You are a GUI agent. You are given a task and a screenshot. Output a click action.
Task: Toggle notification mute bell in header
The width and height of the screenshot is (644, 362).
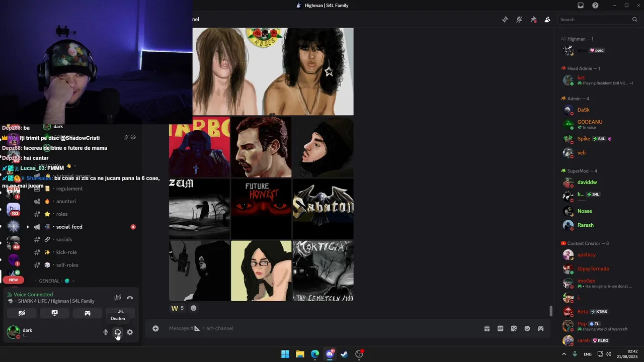click(519, 20)
